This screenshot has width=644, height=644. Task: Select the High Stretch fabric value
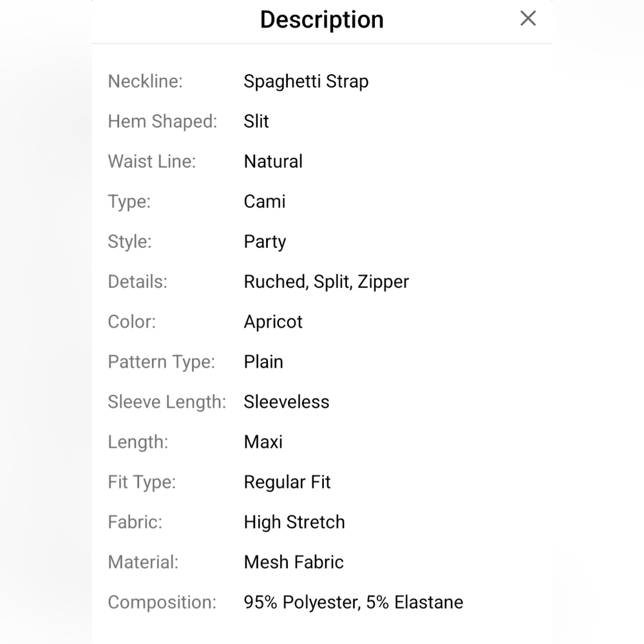(x=294, y=522)
